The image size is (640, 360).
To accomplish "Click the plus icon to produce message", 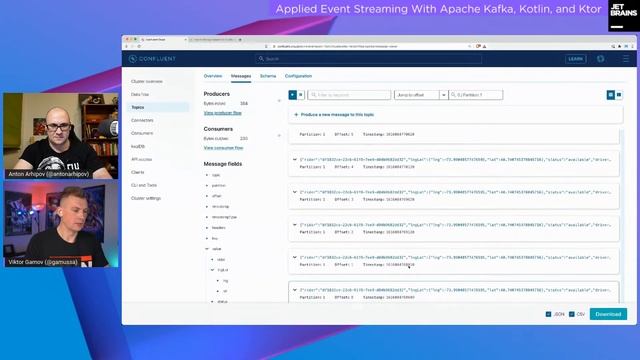I will [296, 115].
